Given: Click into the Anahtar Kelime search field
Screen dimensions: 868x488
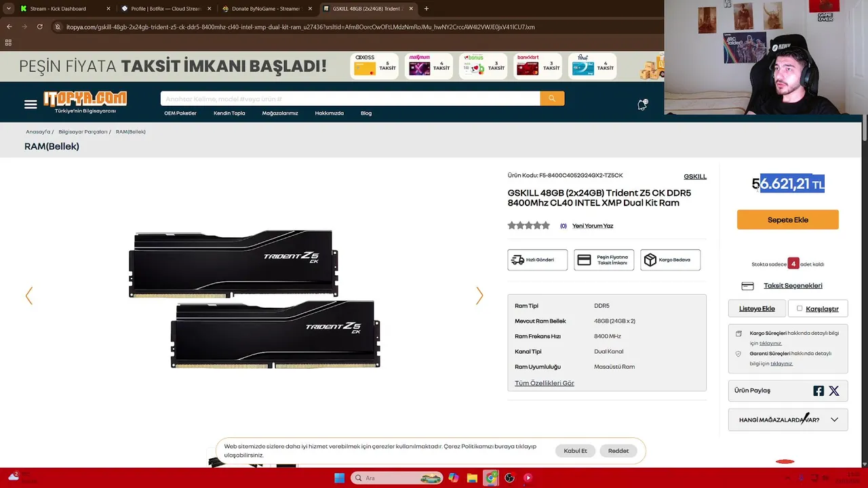Looking at the screenshot, I should (x=350, y=99).
